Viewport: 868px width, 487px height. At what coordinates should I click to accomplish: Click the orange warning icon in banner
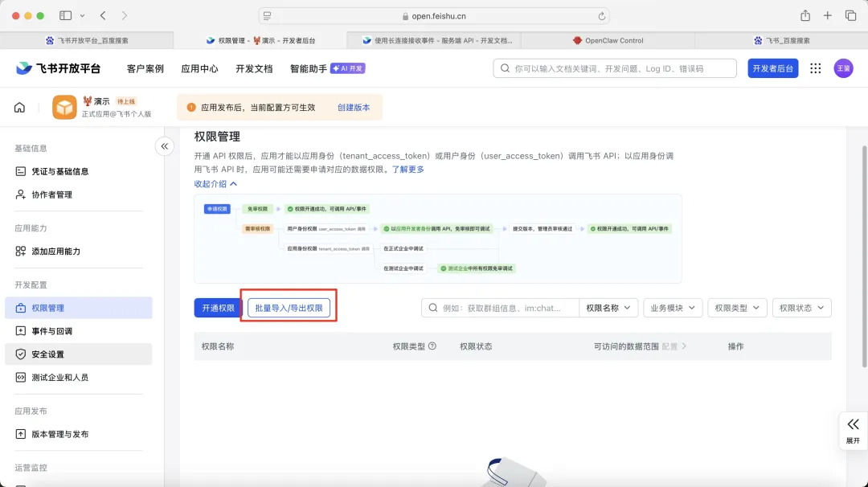[191, 108]
